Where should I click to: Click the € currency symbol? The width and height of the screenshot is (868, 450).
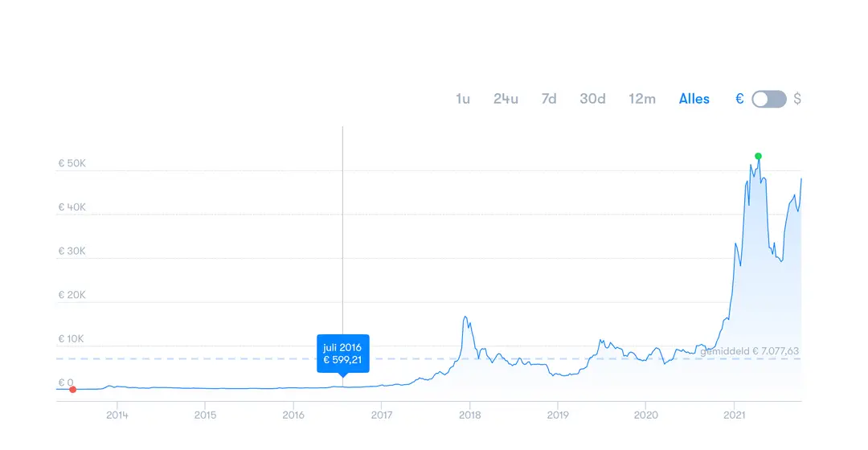739,99
